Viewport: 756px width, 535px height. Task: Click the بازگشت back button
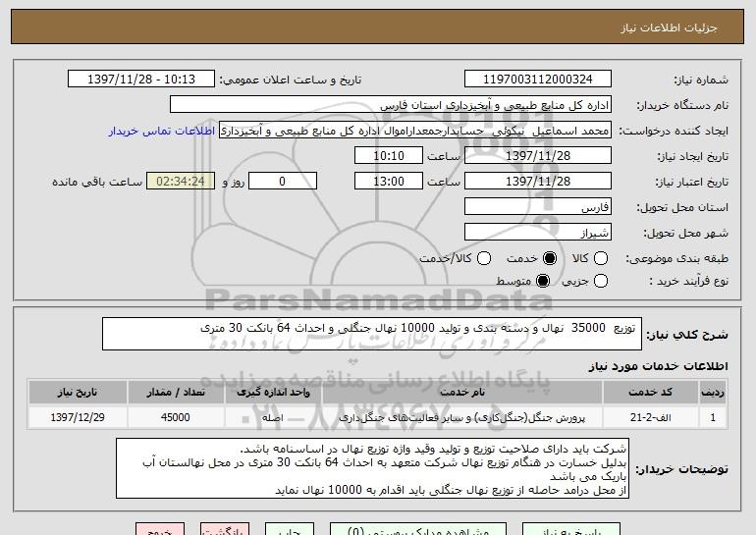click(x=225, y=529)
